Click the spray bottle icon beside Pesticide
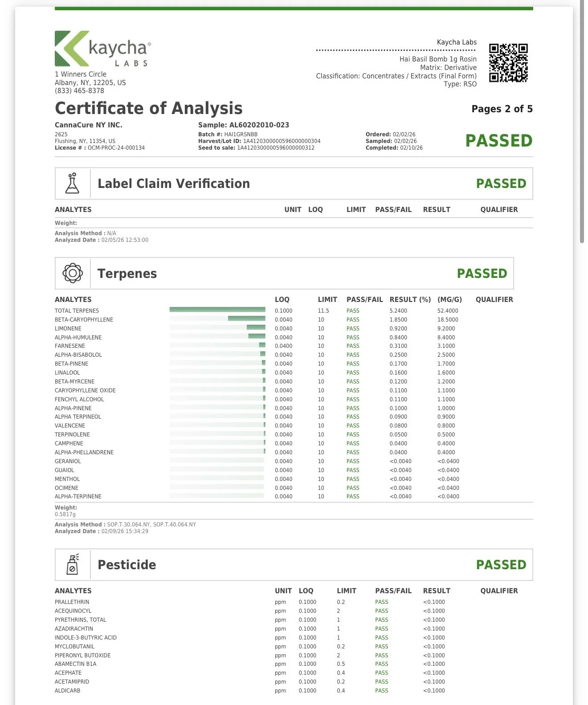Screen dimensions: 588x705 click(x=73, y=564)
